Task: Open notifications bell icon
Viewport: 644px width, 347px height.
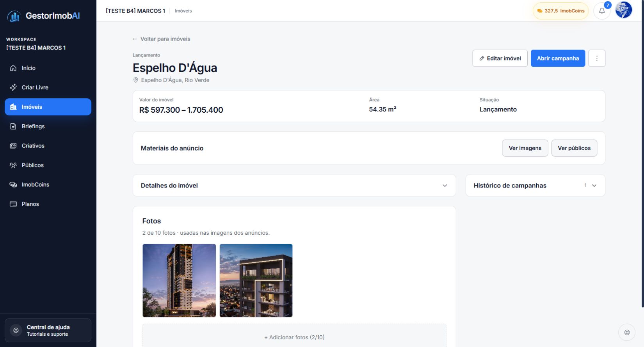Action: (x=602, y=11)
